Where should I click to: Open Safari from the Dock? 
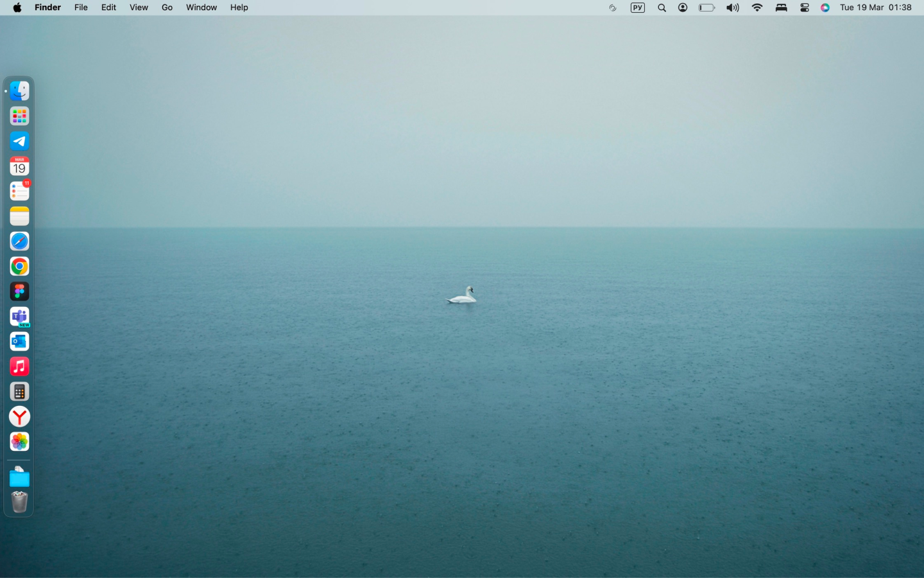click(19, 241)
